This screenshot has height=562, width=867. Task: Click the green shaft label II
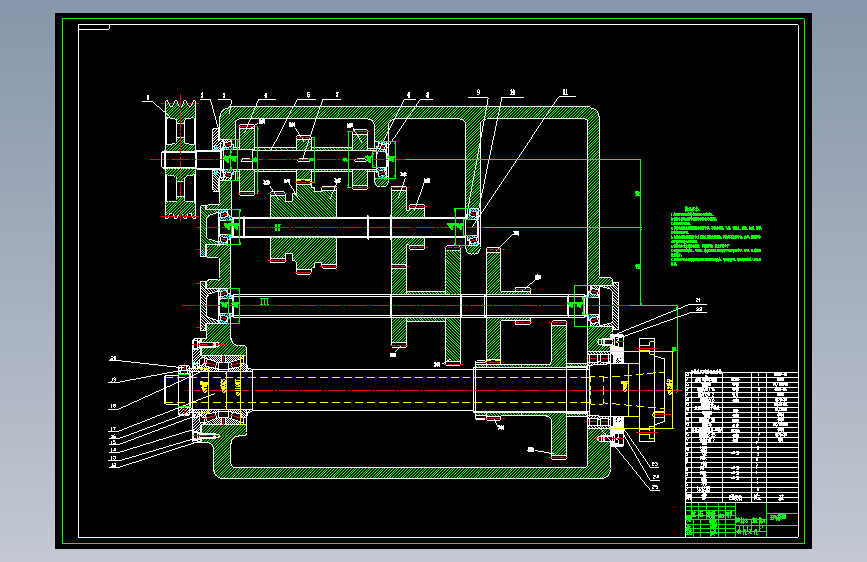coord(278,227)
